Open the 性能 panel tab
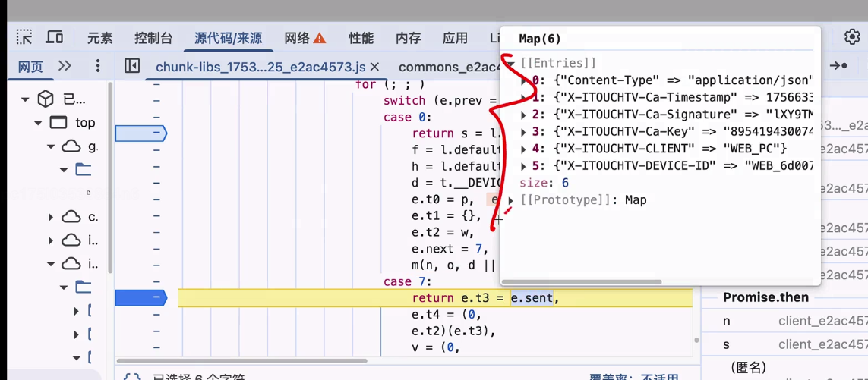This screenshot has width=868, height=380. click(361, 38)
